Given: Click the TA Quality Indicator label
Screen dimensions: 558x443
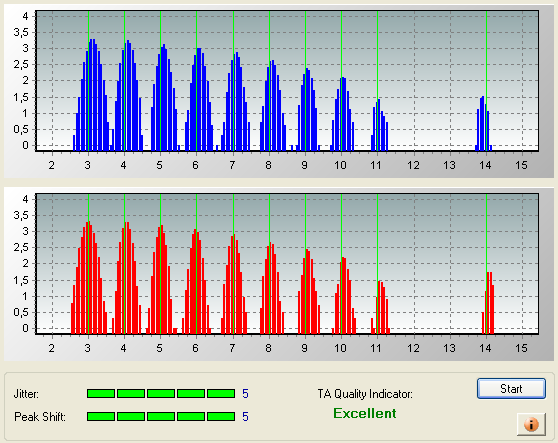Looking at the screenshot, I should [x=365, y=394].
